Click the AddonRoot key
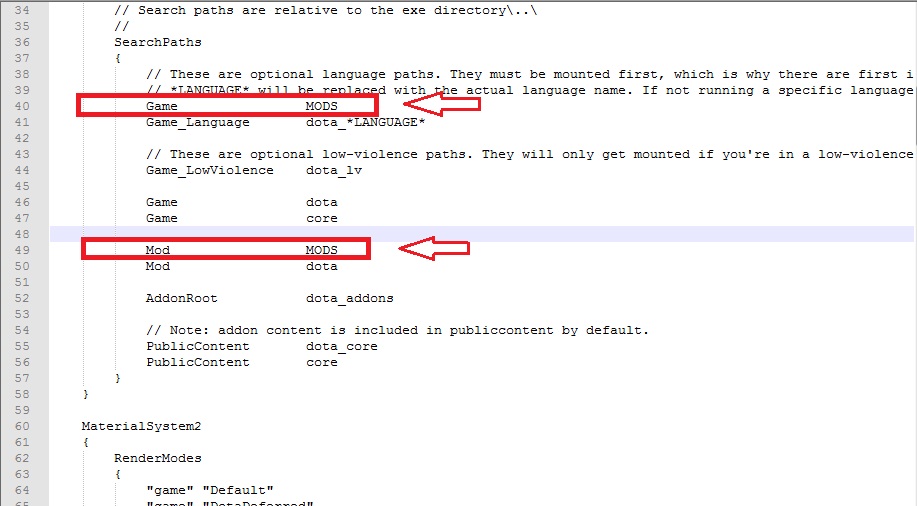 (181, 298)
